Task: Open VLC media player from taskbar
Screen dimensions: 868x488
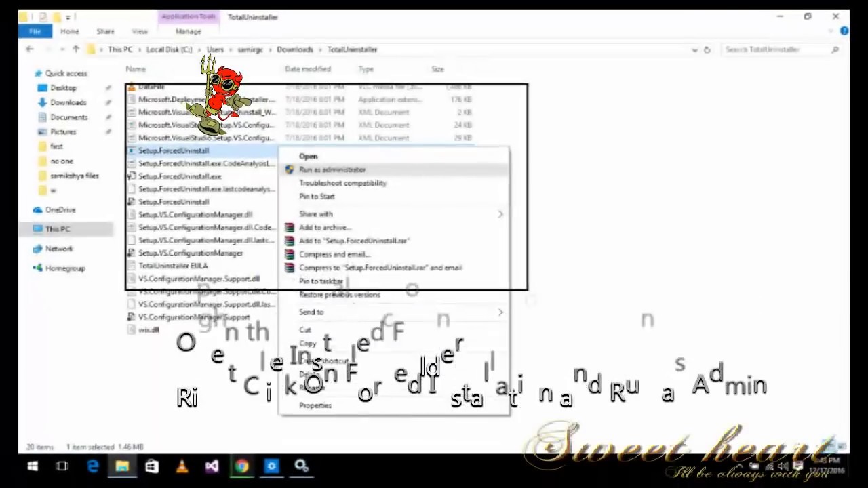Action: 182,466
